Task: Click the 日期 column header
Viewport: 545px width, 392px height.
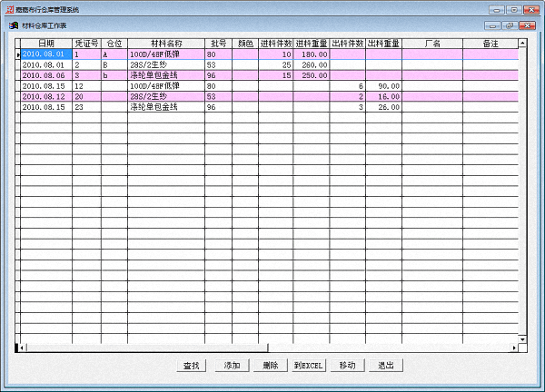Action: coord(45,43)
